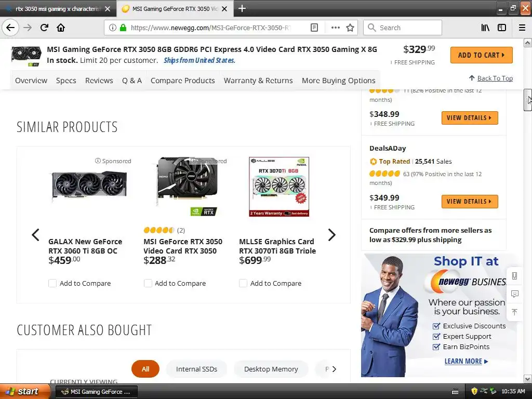Click the security shield tray icon
Viewport: 532px width, 399px height.
coord(474,391)
